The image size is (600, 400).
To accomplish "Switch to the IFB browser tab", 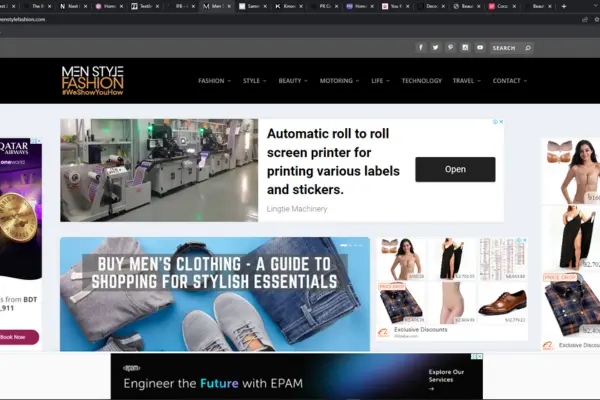I will [181, 7].
